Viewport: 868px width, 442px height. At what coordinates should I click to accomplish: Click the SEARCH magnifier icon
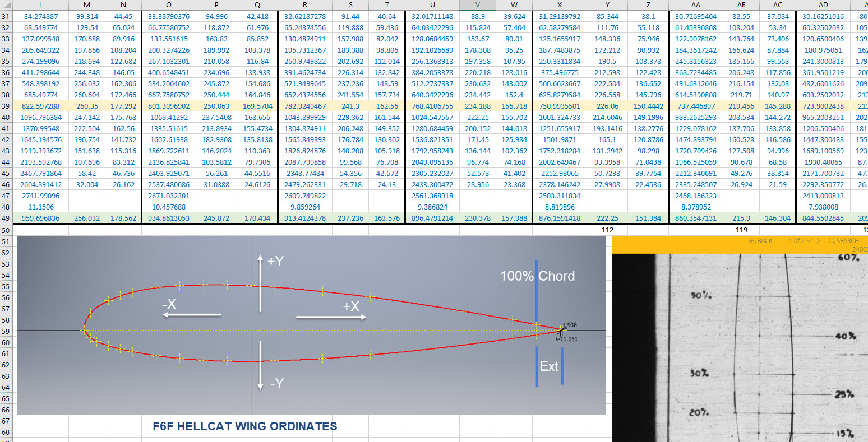(x=832, y=241)
